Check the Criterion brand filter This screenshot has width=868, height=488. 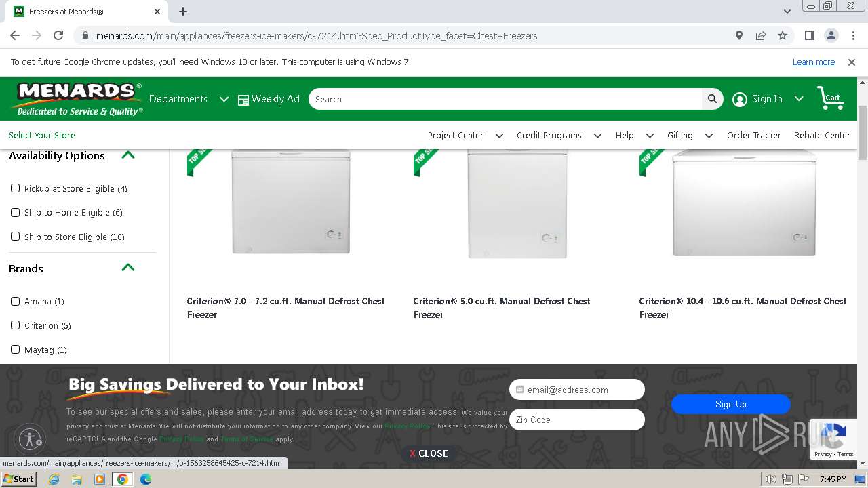pos(15,325)
